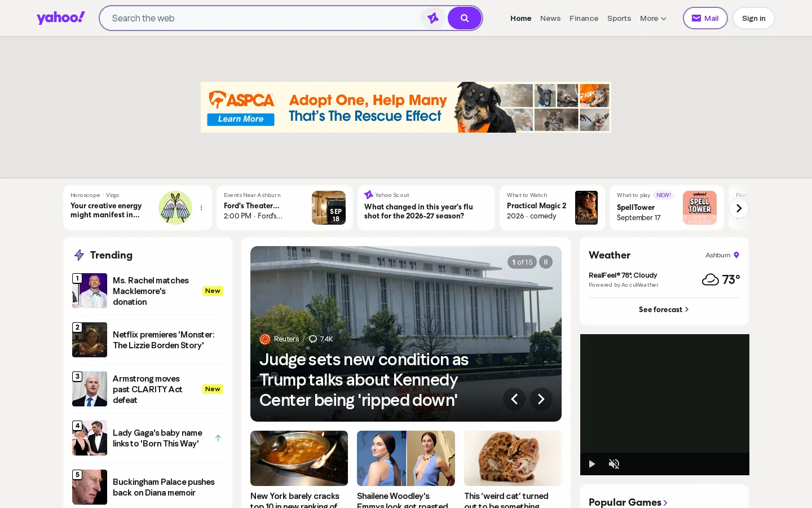Image resolution: width=812 pixels, height=508 pixels.
Task: Pause the headline slideshow
Action: pos(546,262)
